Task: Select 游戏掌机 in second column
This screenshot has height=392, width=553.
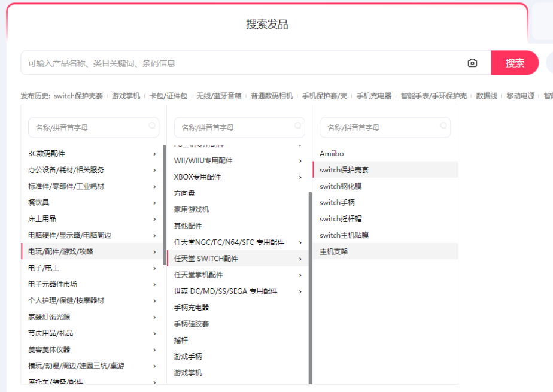Action: pyautogui.click(x=188, y=373)
